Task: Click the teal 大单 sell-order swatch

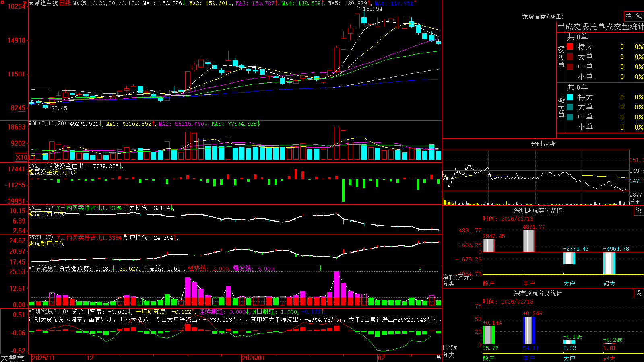Action: click(570, 107)
